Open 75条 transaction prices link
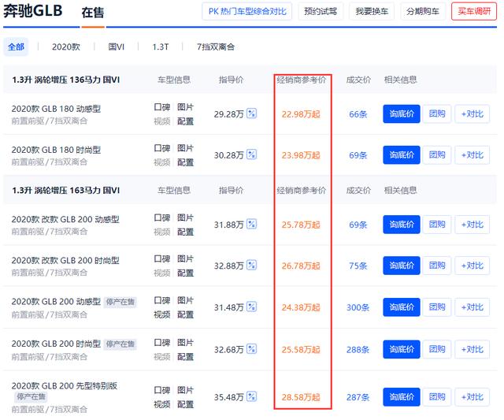The image size is (504, 420). click(x=358, y=266)
